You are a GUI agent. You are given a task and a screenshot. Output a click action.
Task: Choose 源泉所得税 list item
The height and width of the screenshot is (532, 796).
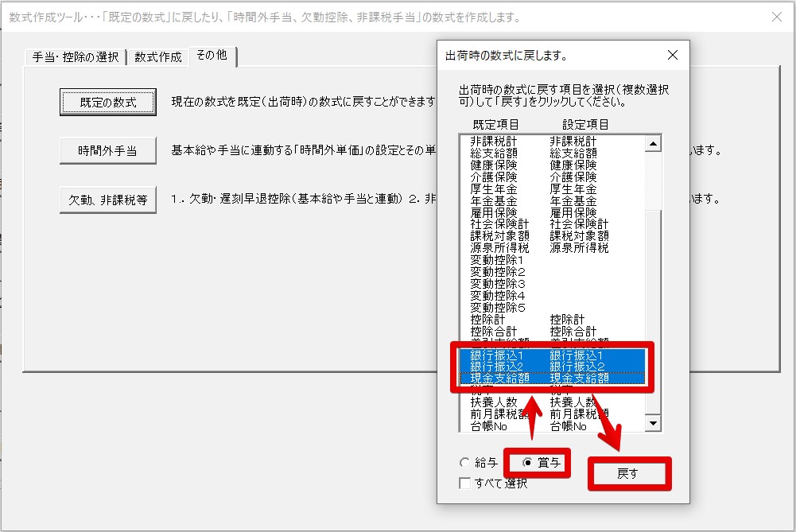pos(541,248)
